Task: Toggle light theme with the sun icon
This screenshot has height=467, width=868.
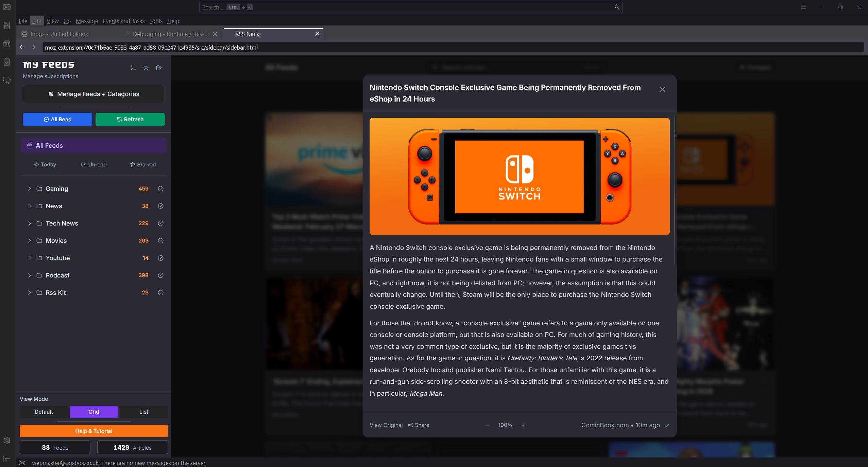Action: pos(146,68)
